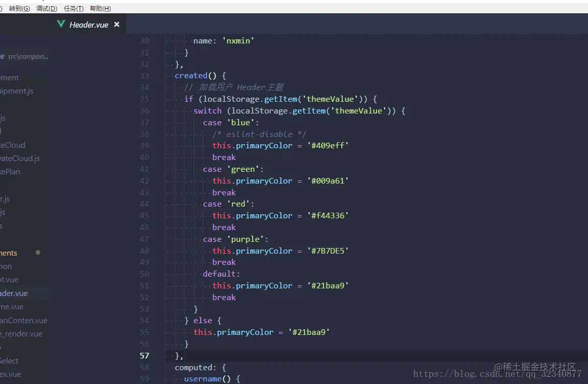Open the 转到(G) menu
Viewport: 588px width, 384px height.
coord(19,8)
